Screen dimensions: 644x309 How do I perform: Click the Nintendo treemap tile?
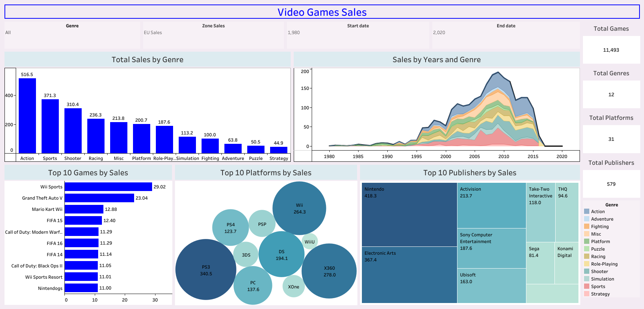[x=409, y=214]
